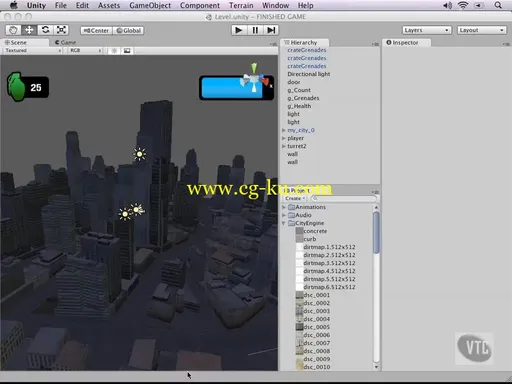The image size is (512, 384).
Task: Open the RGB render mode dropdown
Action: [x=85, y=51]
